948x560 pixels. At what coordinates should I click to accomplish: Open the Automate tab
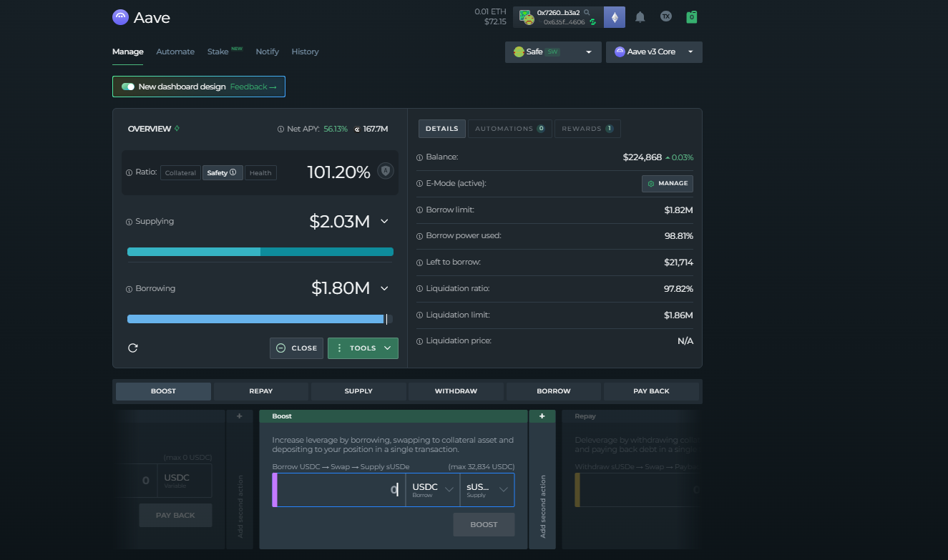pyautogui.click(x=175, y=51)
